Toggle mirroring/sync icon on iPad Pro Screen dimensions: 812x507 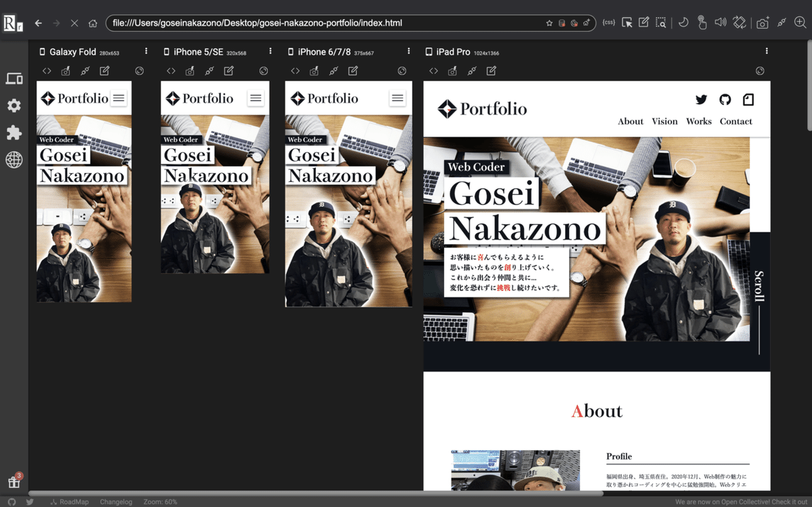[x=760, y=70]
